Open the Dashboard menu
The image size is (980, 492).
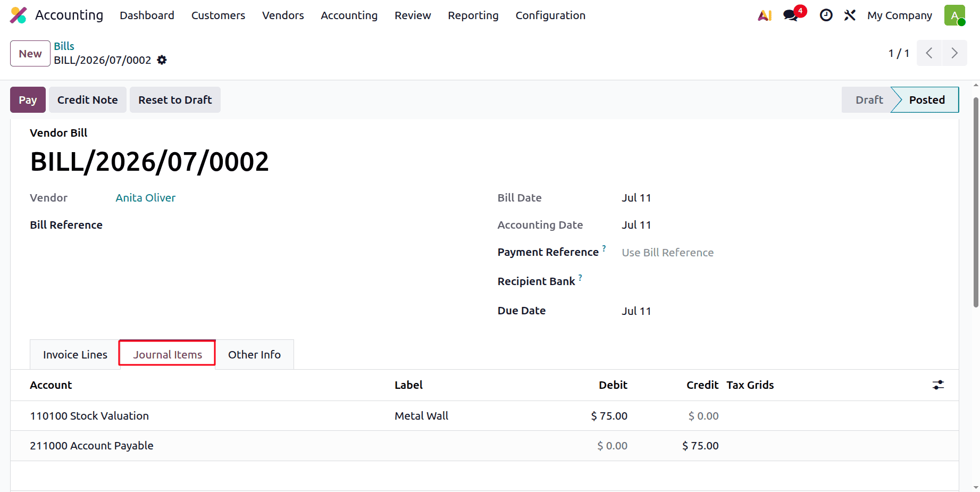click(x=147, y=15)
